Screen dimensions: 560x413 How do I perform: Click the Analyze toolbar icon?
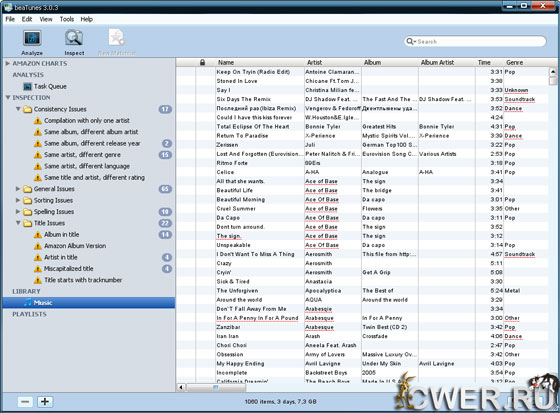(32, 39)
